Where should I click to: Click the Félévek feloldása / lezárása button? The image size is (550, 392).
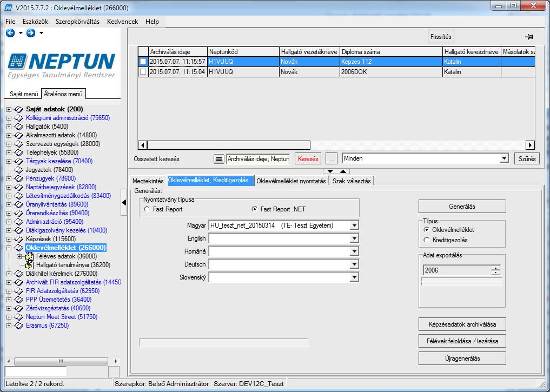click(462, 341)
